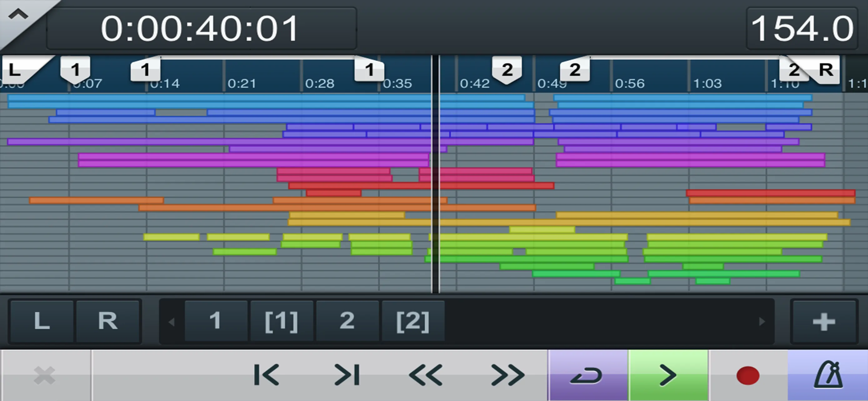Click the 154.0 tempo field
868x401 pixels.
tap(802, 29)
